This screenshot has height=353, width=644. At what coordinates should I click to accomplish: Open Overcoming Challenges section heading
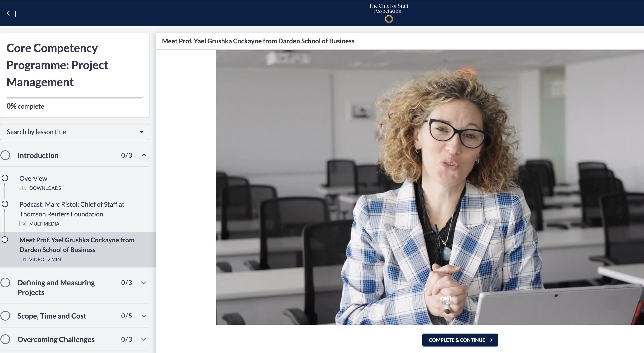coord(56,339)
